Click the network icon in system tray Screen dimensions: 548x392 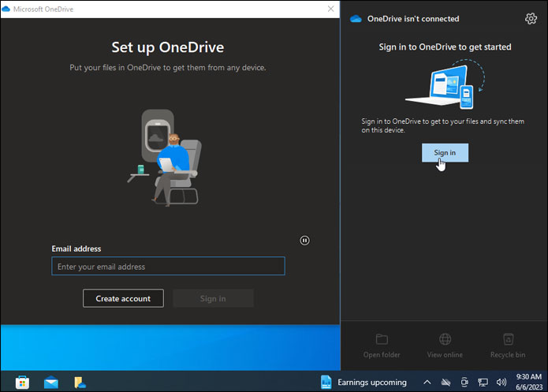pyautogui.click(x=483, y=383)
